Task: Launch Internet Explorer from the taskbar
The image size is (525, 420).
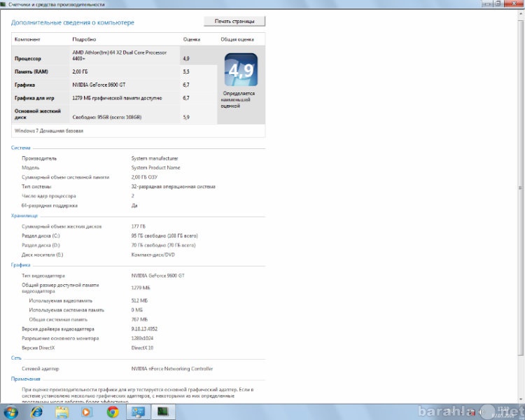Action: click(36, 412)
